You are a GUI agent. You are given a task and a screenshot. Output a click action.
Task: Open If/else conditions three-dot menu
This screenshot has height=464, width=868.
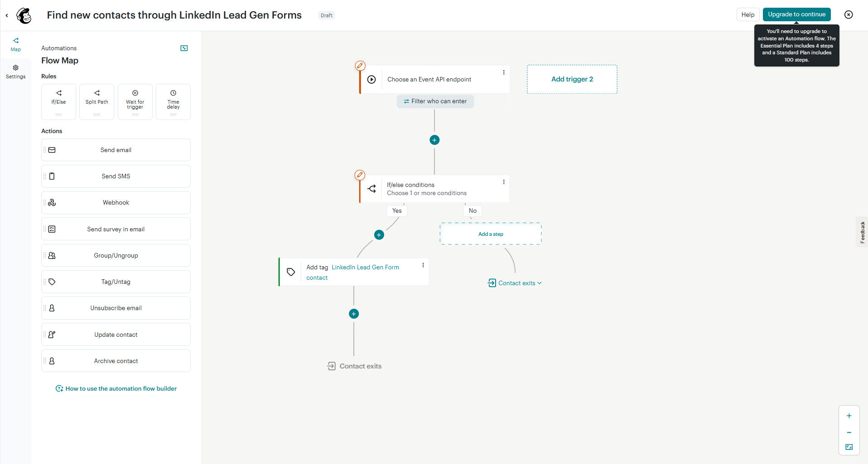tap(504, 182)
